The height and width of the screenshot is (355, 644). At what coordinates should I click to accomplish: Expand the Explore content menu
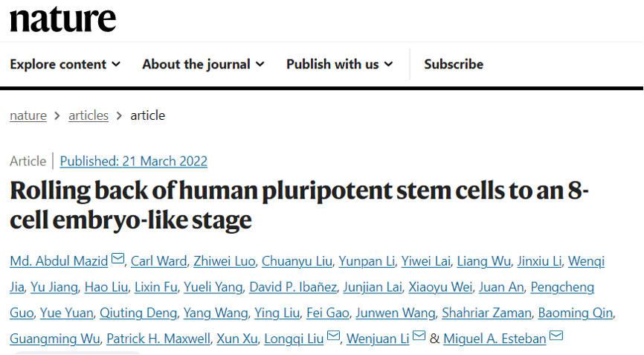(x=65, y=64)
